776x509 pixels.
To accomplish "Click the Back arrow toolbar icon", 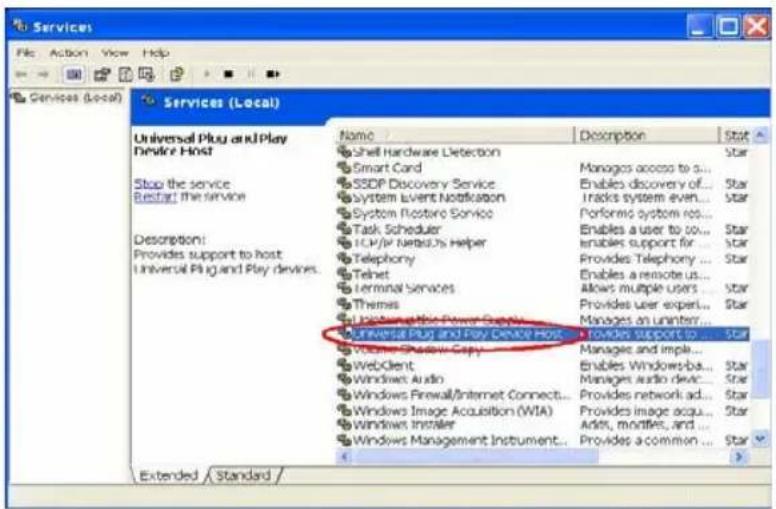I will (x=21, y=74).
